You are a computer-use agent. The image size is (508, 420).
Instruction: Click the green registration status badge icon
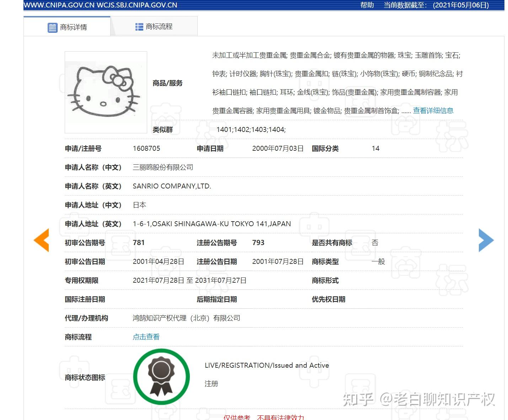coord(161,377)
